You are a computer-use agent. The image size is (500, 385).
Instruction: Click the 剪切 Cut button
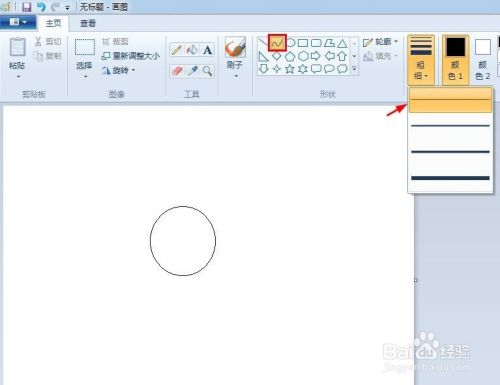point(48,42)
